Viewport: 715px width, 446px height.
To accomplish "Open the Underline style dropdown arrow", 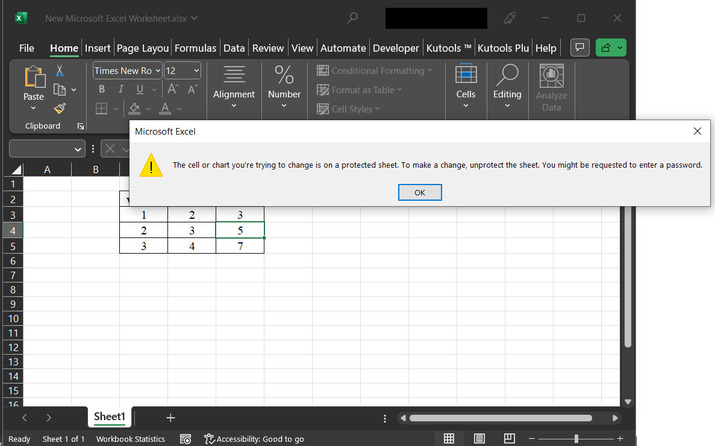I will coord(154,90).
